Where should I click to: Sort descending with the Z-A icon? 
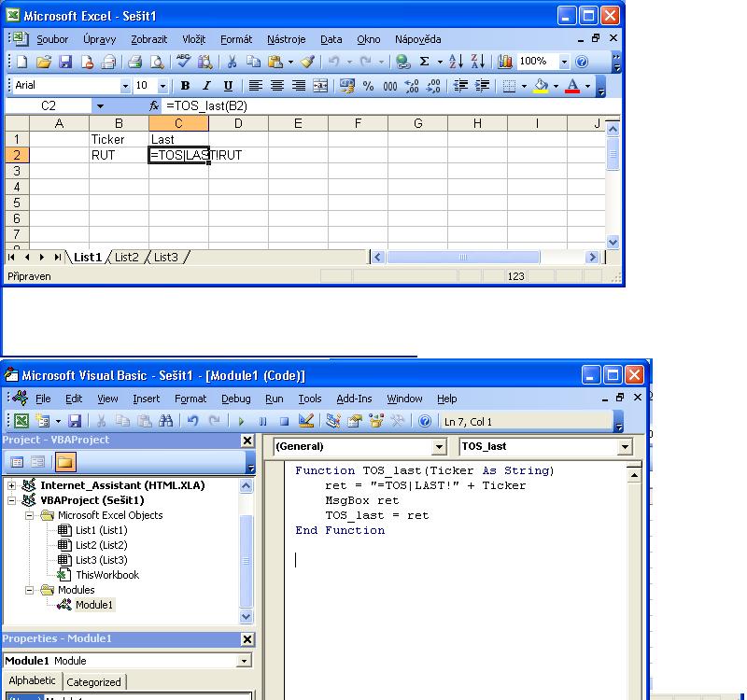point(477,62)
